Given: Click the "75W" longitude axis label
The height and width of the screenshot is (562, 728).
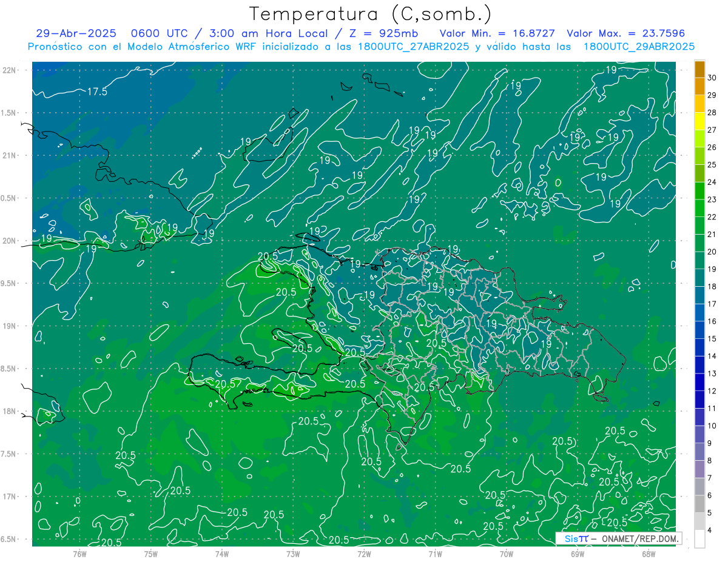Looking at the screenshot, I should 150,554.
